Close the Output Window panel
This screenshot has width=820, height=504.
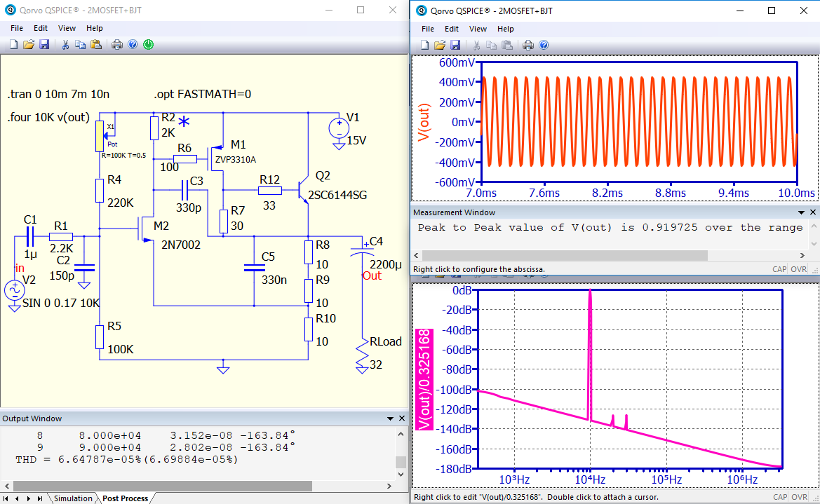(402, 418)
